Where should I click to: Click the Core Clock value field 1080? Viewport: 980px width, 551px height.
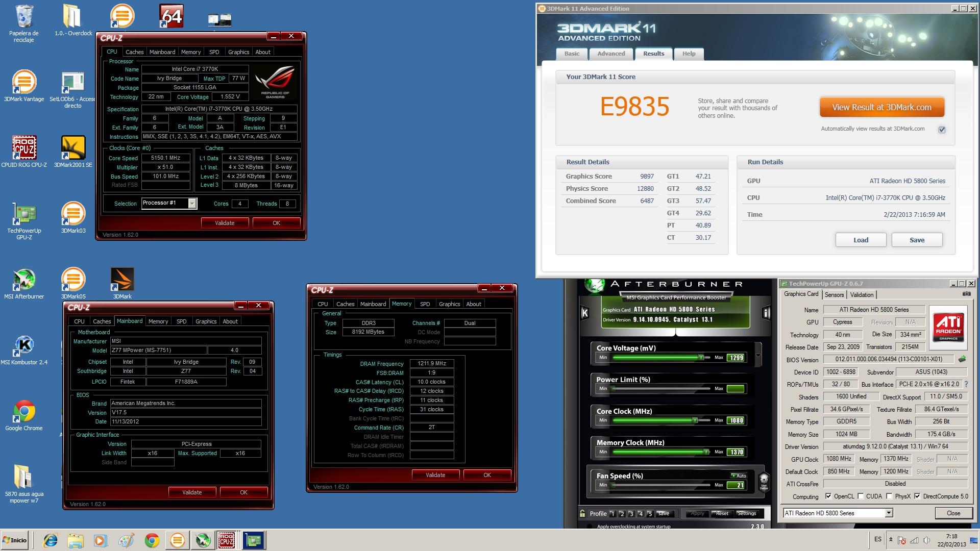[x=736, y=420]
